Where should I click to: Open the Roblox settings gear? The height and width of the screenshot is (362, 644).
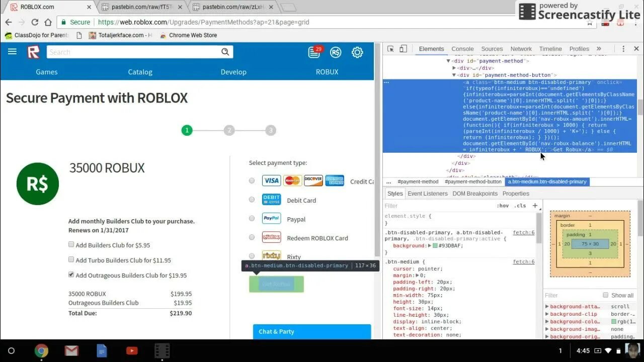[357, 52]
